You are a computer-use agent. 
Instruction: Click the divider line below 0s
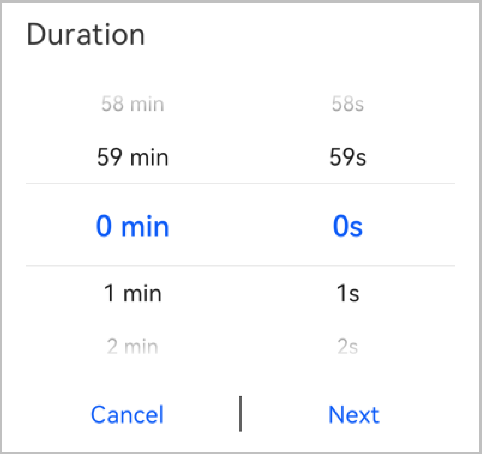tap(240, 266)
